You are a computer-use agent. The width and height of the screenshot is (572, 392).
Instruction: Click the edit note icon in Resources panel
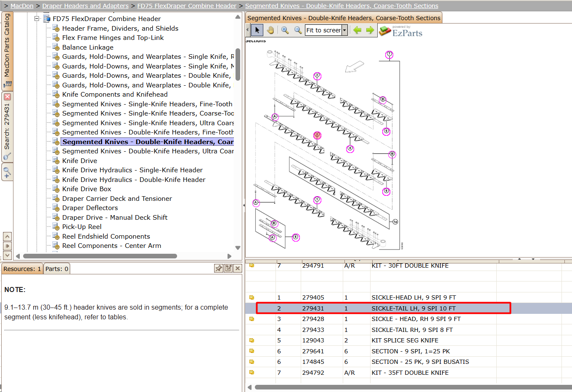point(228,268)
